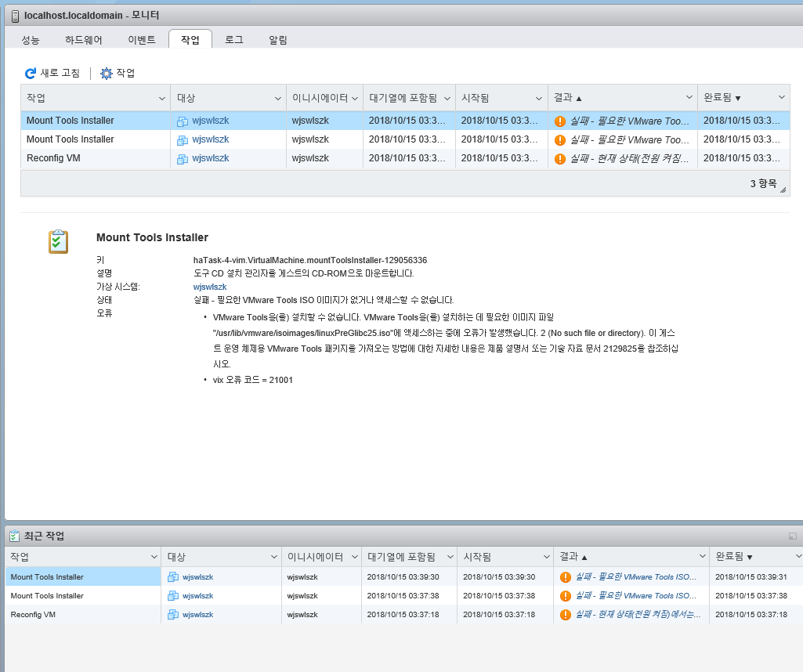This screenshot has width=803, height=672.
Task: Click VM icon in second Mount Tools Installer row
Action: (183, 140)
